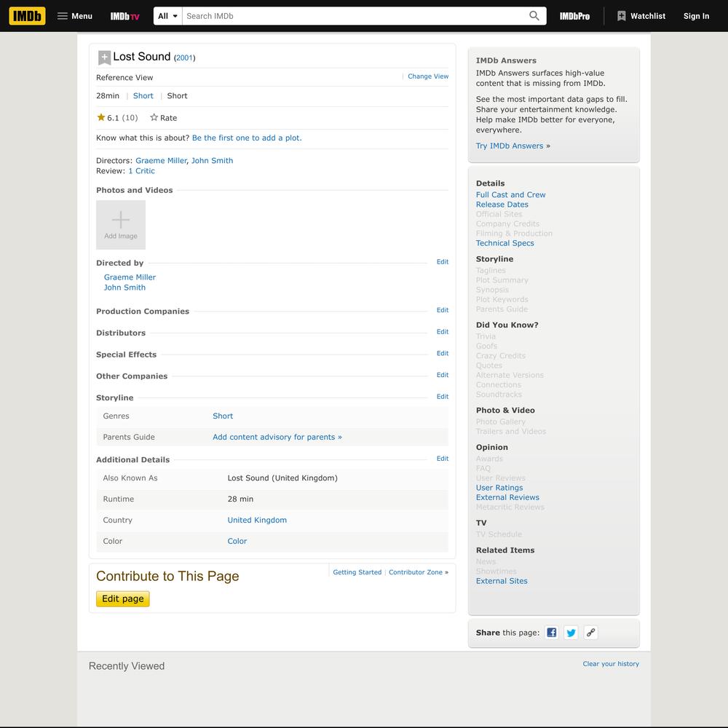This screenshot has width=728, height=728.
Task: Open the Contributor Zone link
Action: 416,572
